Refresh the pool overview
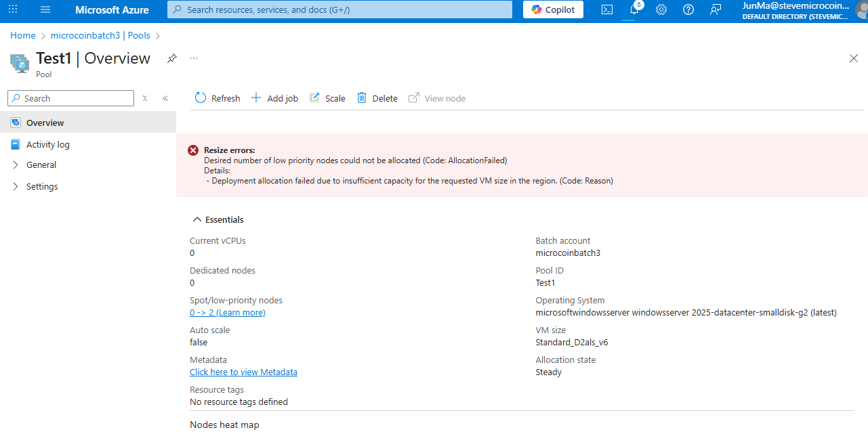This screenshot has height=432, width=868. click(x=218, y=98)
